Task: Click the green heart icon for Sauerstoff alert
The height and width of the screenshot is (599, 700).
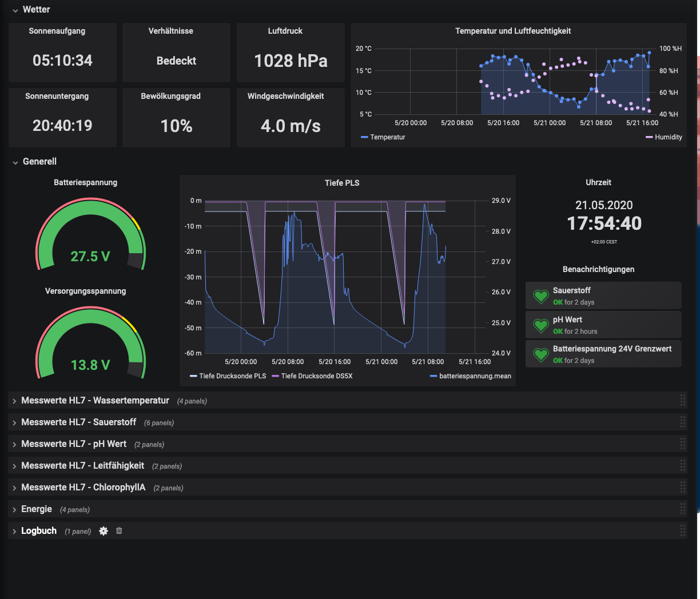Action: [541, 297]
